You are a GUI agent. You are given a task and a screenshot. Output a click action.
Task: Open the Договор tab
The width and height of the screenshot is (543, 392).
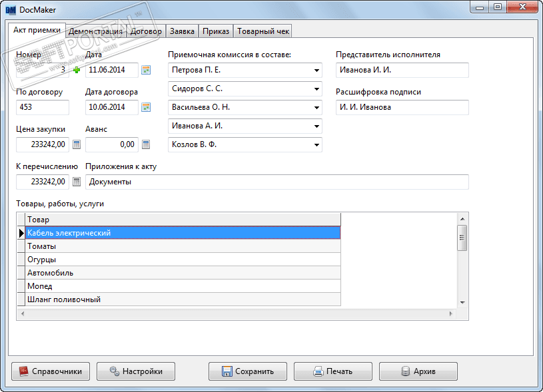pyautogui.click(x=146, y=31)
